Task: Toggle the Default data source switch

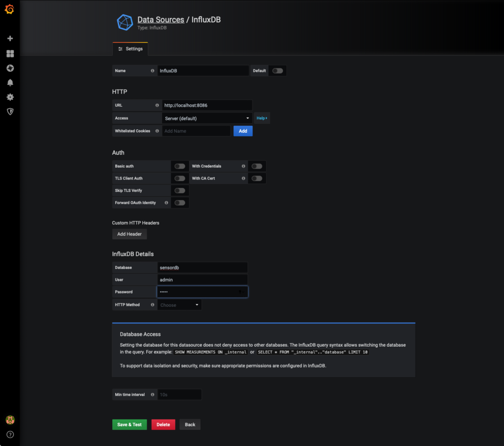Action: pos(278,71)
